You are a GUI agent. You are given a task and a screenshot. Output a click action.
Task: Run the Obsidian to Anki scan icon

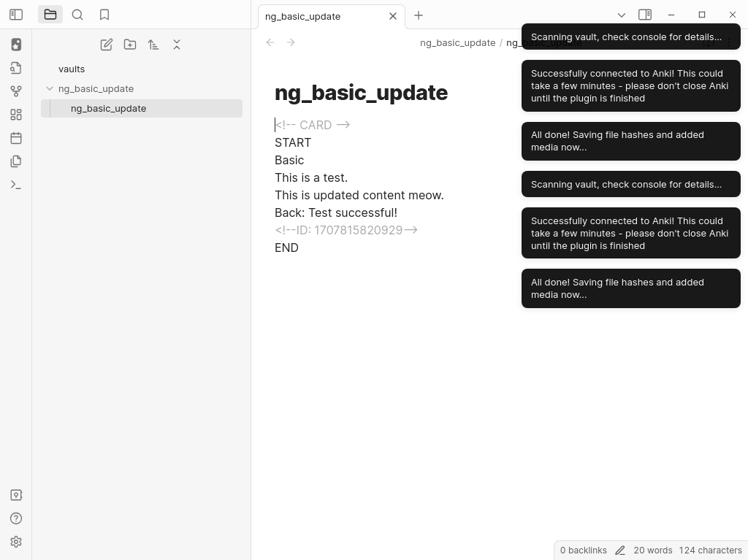pos(16,45)
